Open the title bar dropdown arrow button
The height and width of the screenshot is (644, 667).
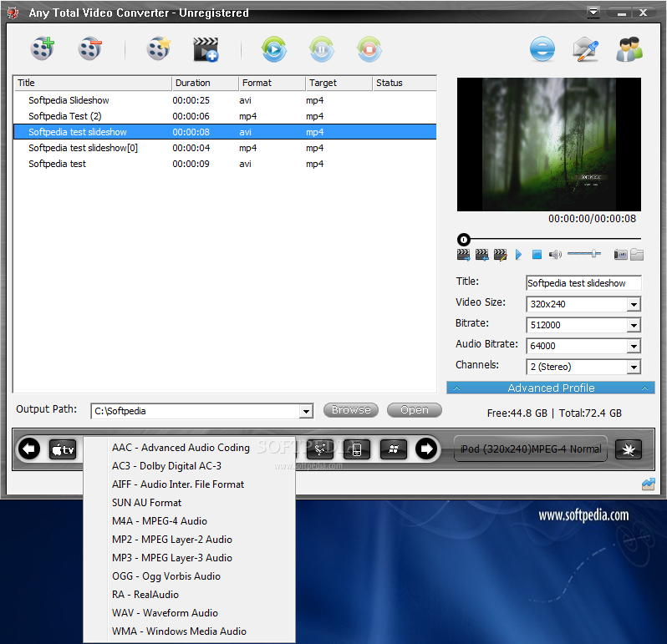(593, 13)
